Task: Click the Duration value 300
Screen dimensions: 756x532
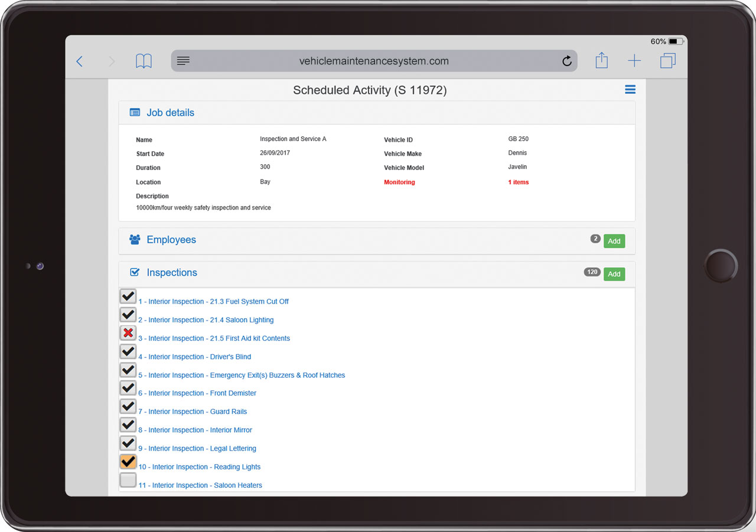Action: click(265, 167)
